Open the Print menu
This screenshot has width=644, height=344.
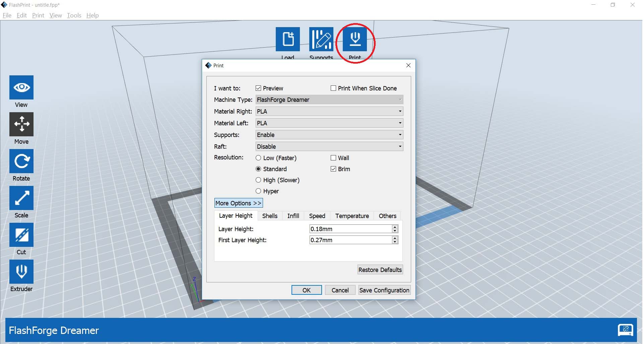(x=38, y=15)
